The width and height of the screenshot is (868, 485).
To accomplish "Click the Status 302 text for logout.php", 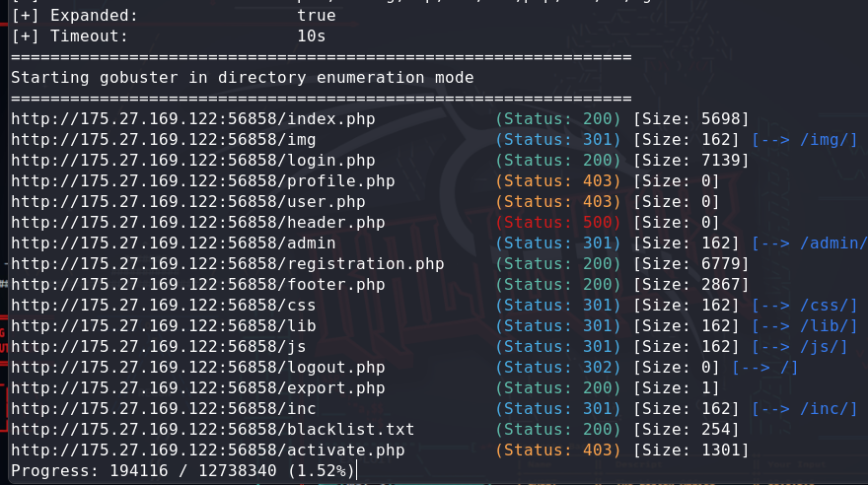I will click(558, 368).
